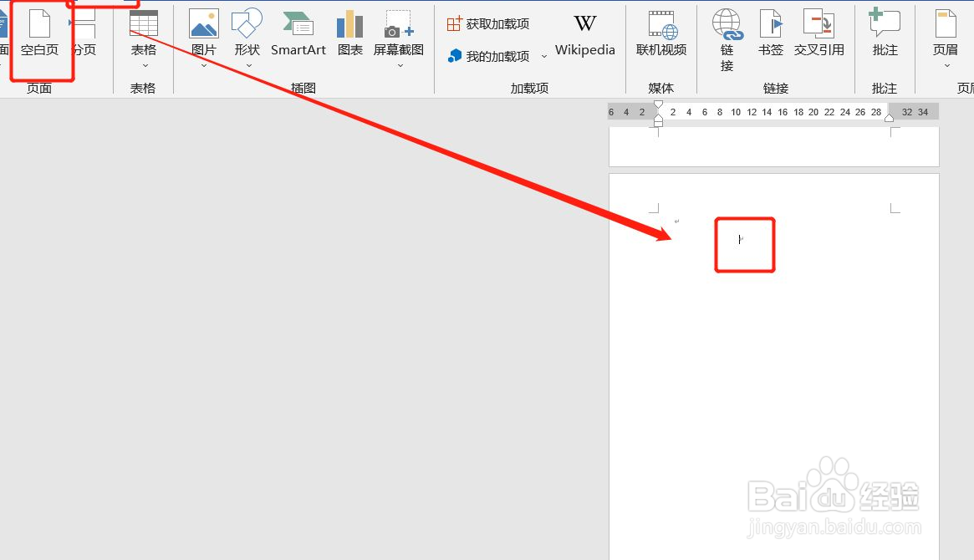Expand the 我的加载项 dropdown arrow
Screen dimensions: 974x560
(544, 56)
